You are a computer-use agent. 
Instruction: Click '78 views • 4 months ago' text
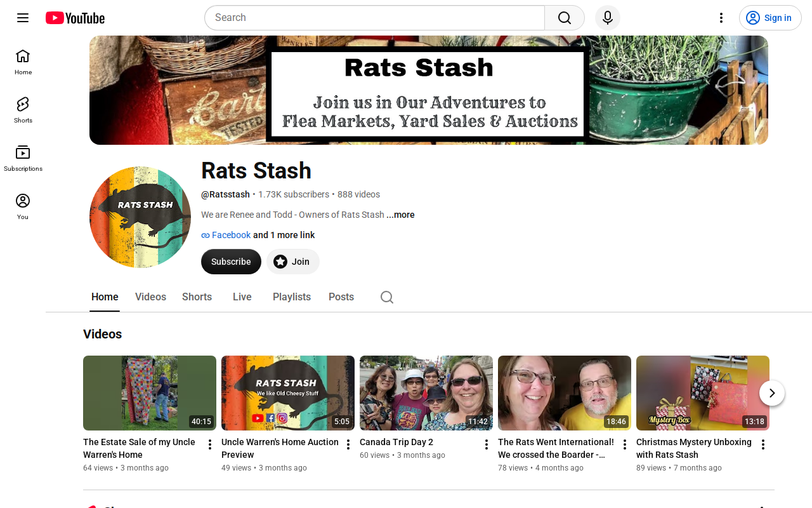[540, 468]
